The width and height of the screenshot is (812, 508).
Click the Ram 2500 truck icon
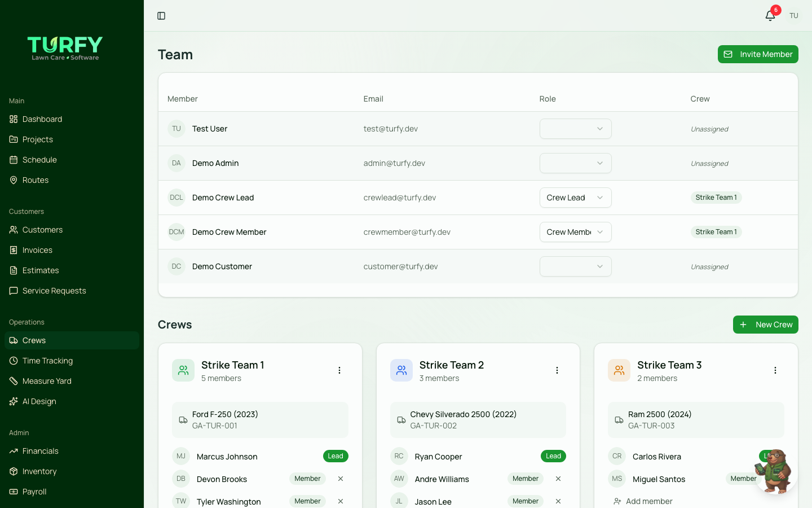pos(619,420)
